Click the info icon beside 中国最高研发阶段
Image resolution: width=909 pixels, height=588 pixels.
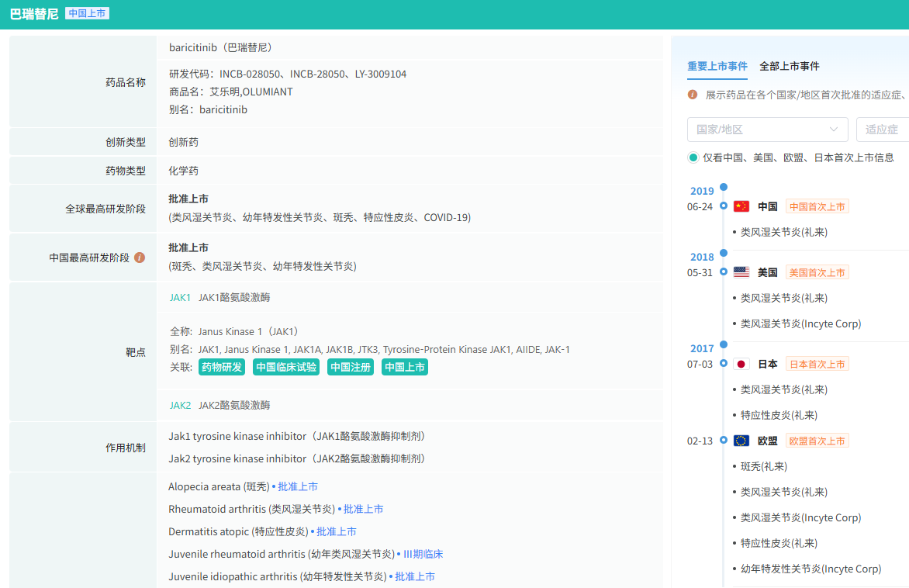(140, 258)
